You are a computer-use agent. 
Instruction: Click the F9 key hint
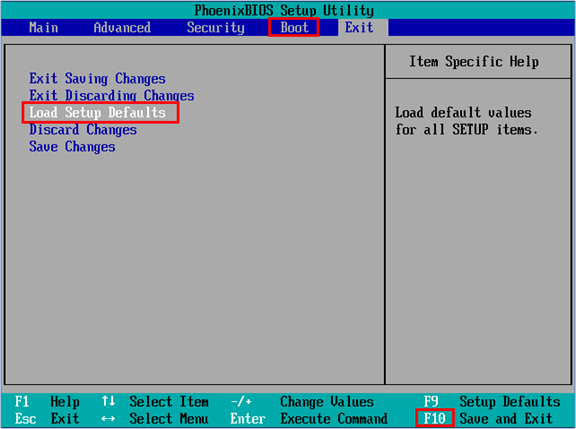[x=431, y=401]
